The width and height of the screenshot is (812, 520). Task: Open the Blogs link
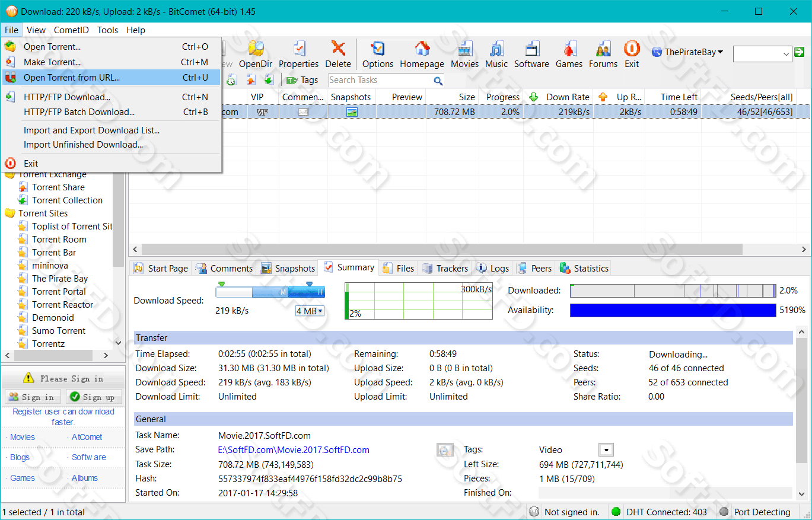pyautogui.click(x=20, y=457)
